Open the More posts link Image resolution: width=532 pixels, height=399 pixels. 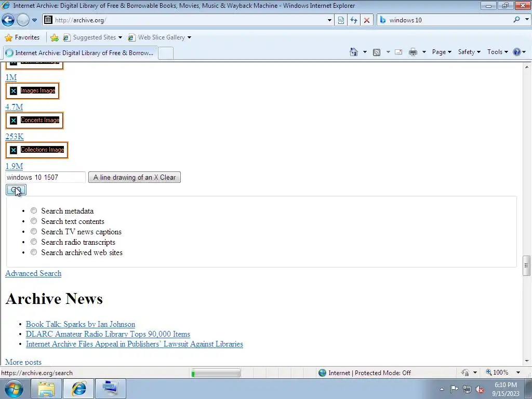click(x=23, y=362)
